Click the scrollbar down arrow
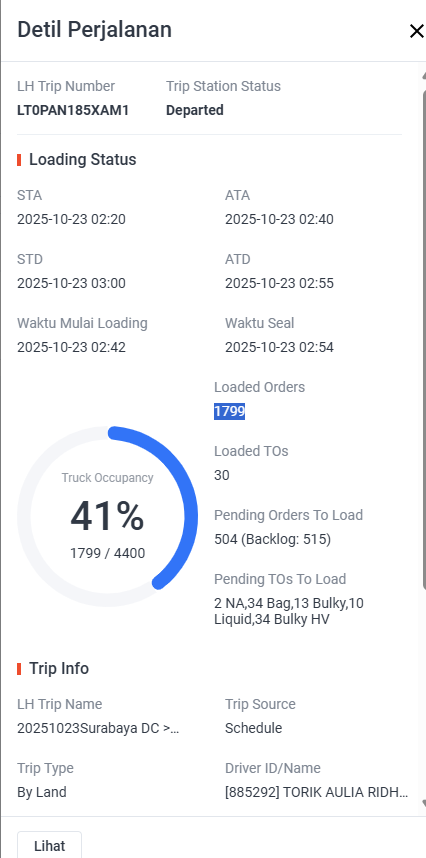The height and width of the screenshot is (858, 426). [424, 803]
